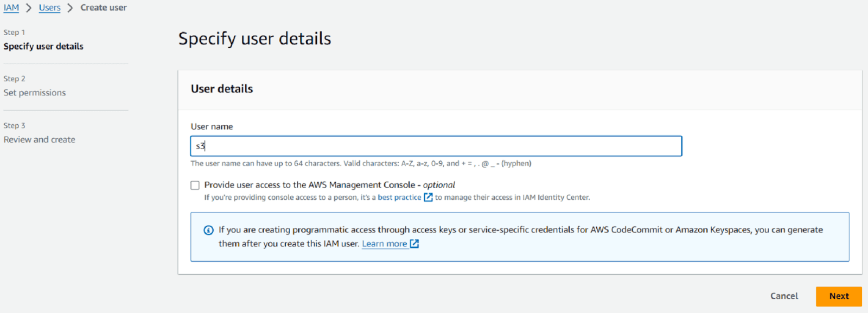Click the info icon in the blue banner
The image size is (868, 313).
(208, 230)
